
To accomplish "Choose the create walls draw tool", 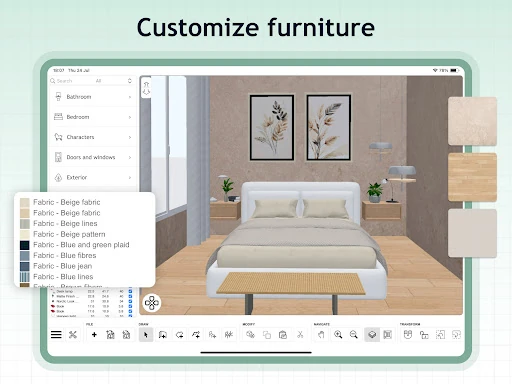I will tap(163, 335).
